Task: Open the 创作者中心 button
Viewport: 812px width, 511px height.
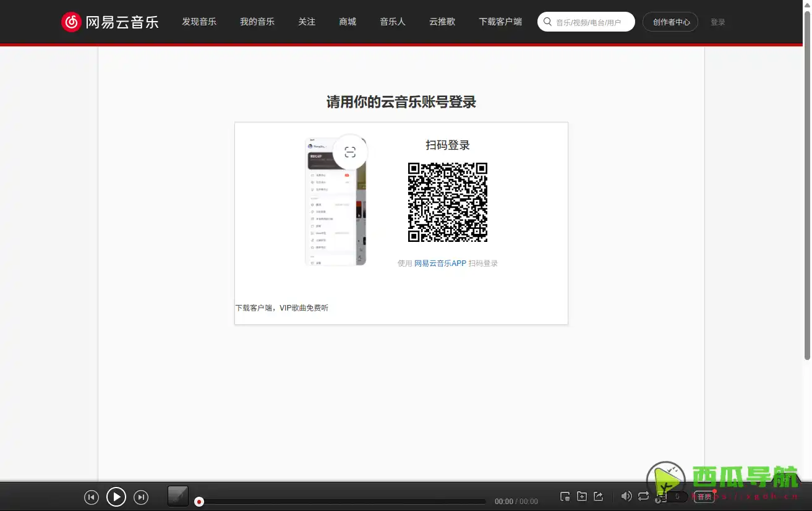Action: point(670,21)
